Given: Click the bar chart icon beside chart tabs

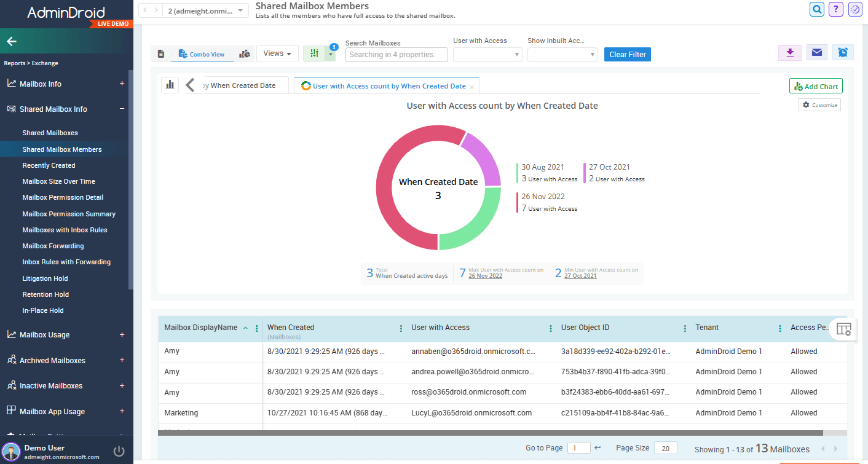Looking at the screenshot, I should click(170, 85).
